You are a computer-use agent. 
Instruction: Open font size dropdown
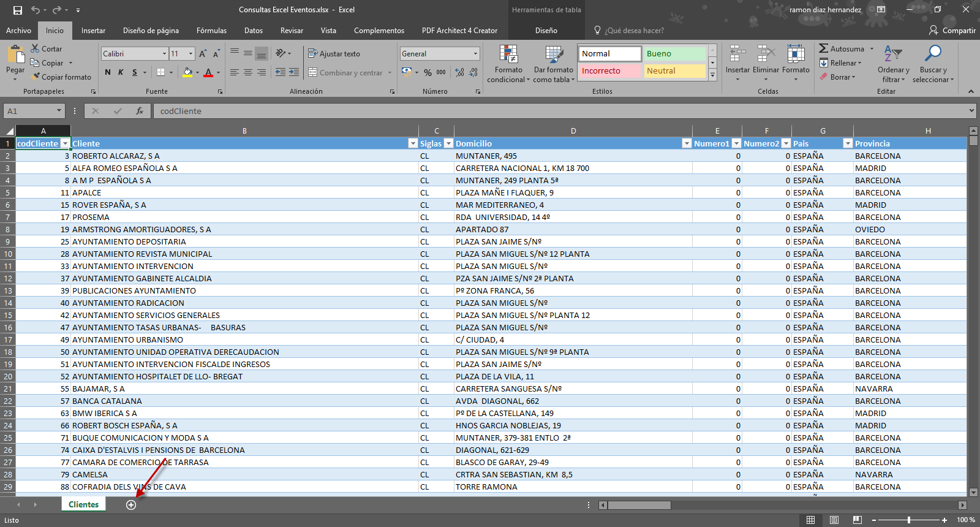click(190, 54)
